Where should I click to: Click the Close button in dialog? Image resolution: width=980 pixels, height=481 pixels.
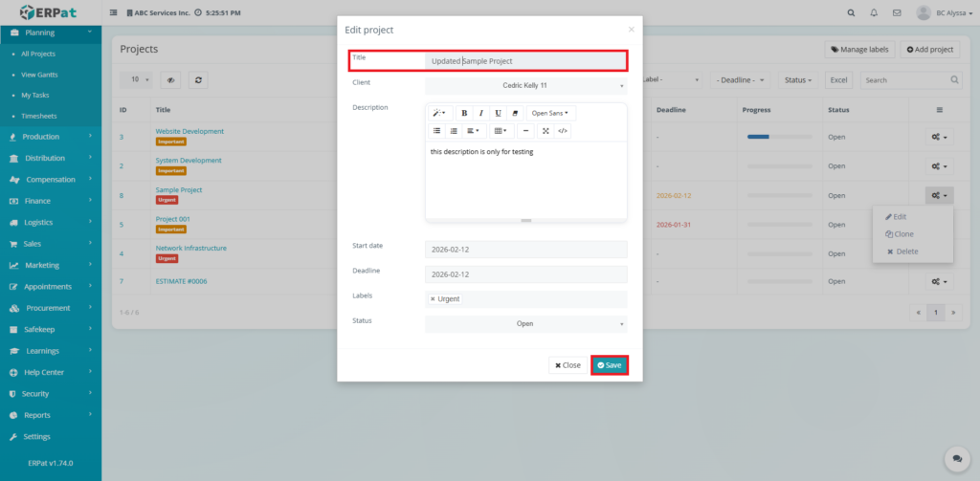pos(568,365)
